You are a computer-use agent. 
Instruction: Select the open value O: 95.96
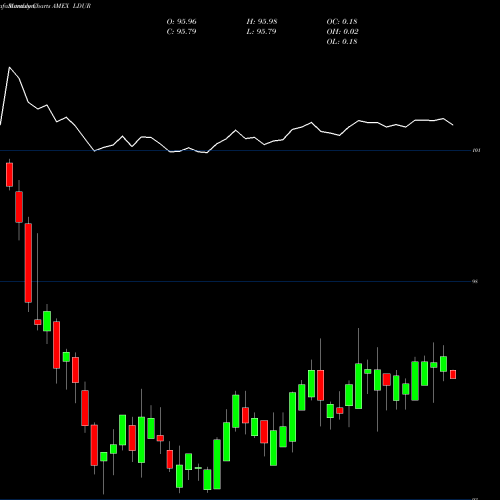pos(181,22)
